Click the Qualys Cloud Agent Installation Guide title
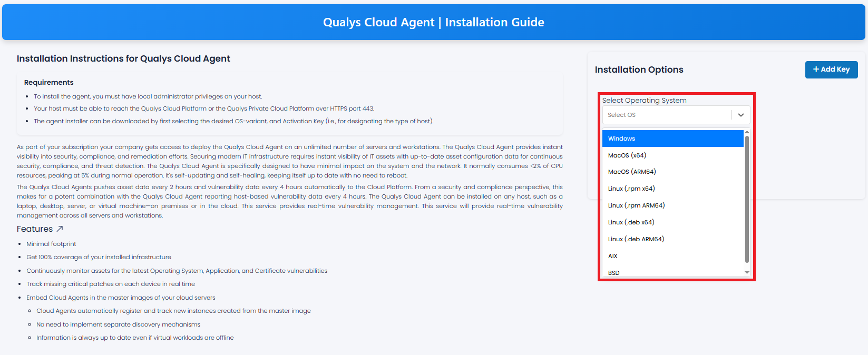This screenshot has height=355, width=868. coord(434,22)
